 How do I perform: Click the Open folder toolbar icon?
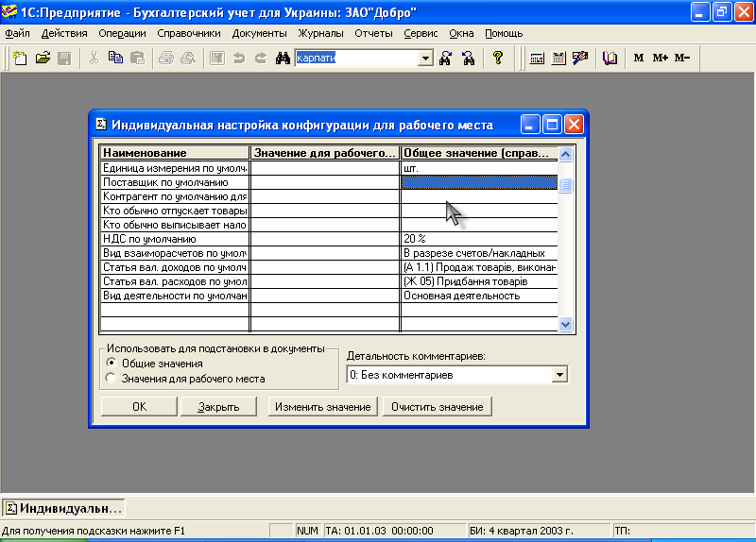click(x=43, y=59)
